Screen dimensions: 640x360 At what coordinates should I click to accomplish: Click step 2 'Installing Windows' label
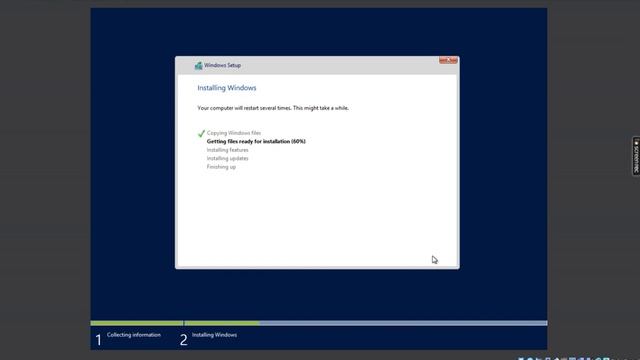click(x=214, y=335)
